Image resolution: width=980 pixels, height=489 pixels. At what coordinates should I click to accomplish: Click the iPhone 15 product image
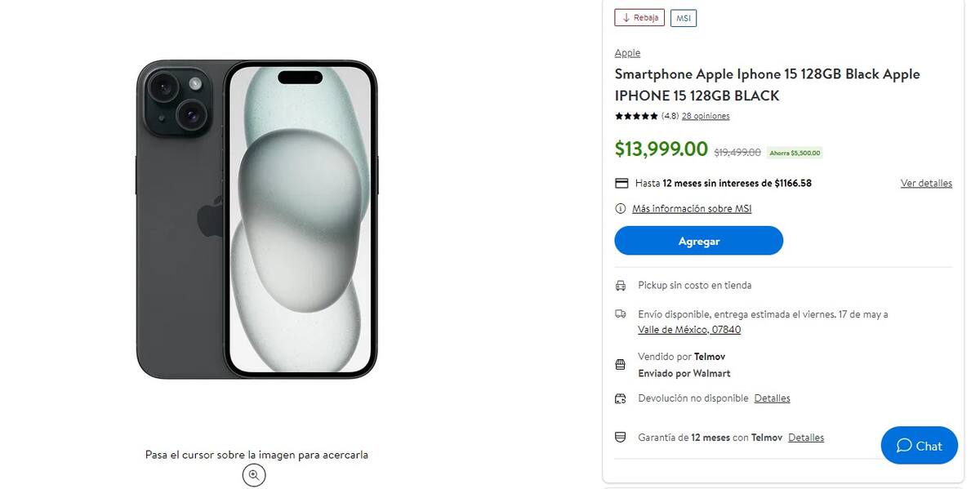click(x=256, y=220)
